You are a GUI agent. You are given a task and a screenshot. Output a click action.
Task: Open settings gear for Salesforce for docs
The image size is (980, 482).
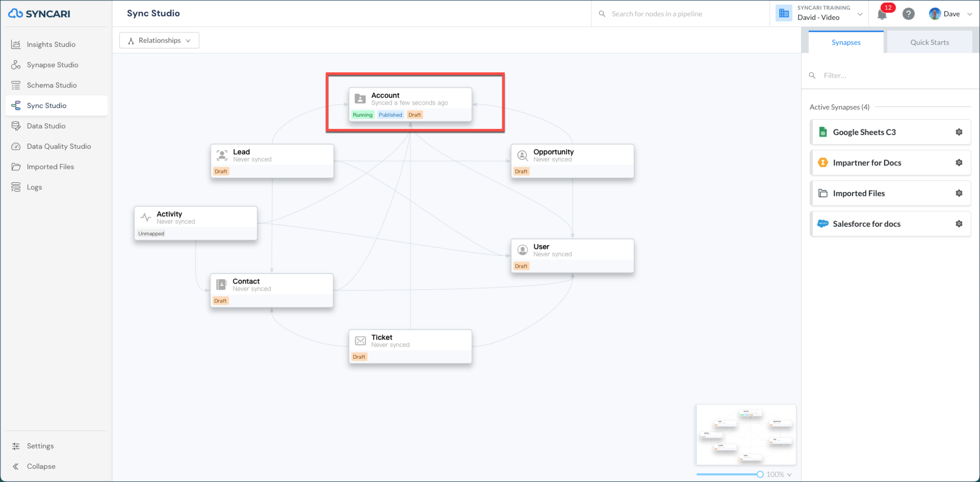[x=959, y=224]
